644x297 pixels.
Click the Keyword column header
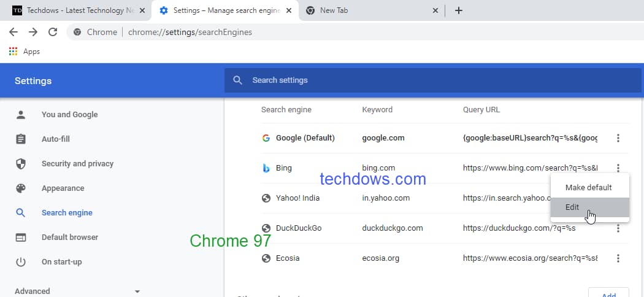coord(377,110)
